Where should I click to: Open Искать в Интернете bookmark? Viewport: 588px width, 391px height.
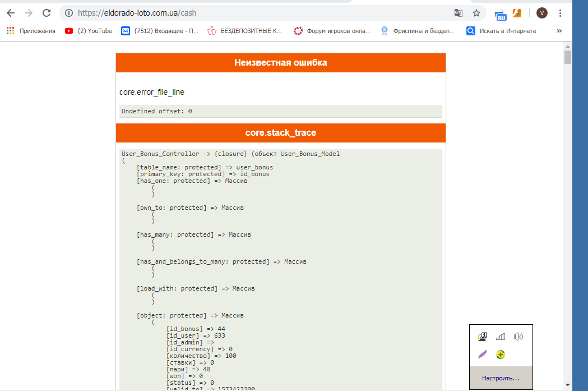pyautogui.click(x=501, y=31)
